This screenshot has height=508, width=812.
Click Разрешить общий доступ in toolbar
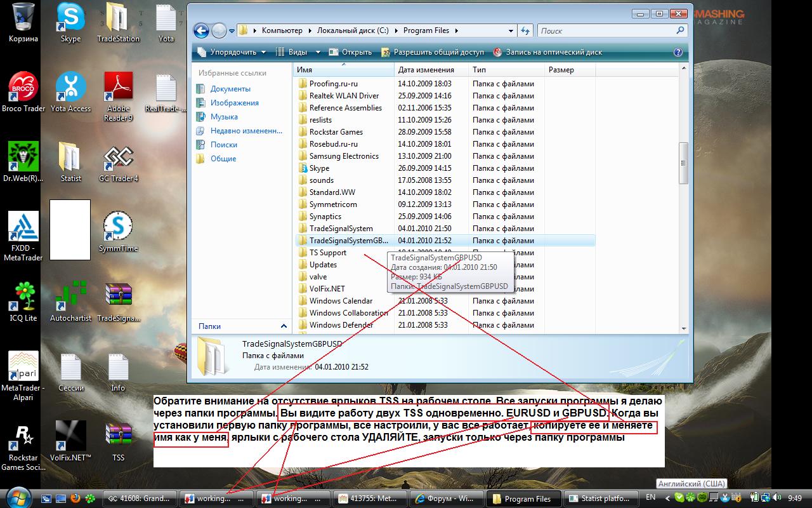(x=433, y=52)
